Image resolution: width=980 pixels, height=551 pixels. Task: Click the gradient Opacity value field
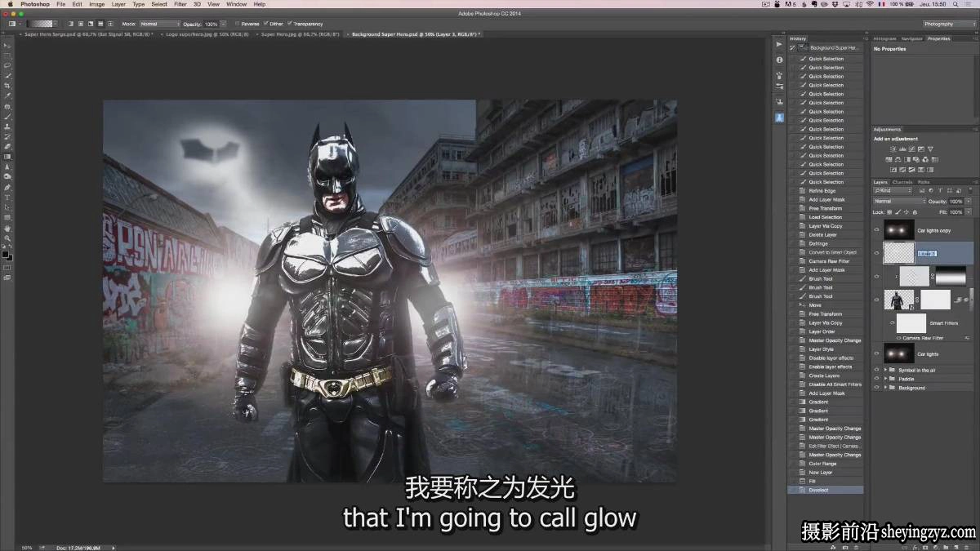[x=210, y=24]
